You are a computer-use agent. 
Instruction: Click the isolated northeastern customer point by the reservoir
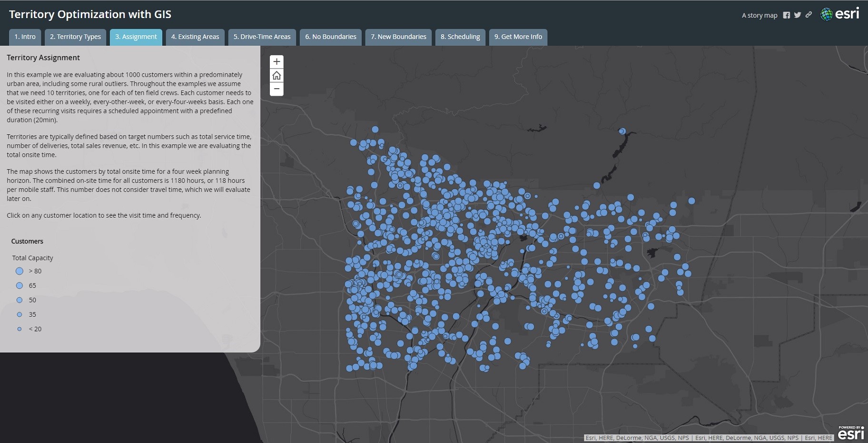[622, 131]
